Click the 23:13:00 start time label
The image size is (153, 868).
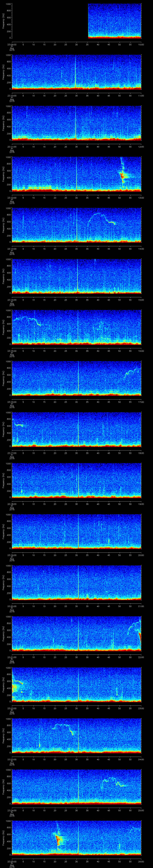[12, 249]
